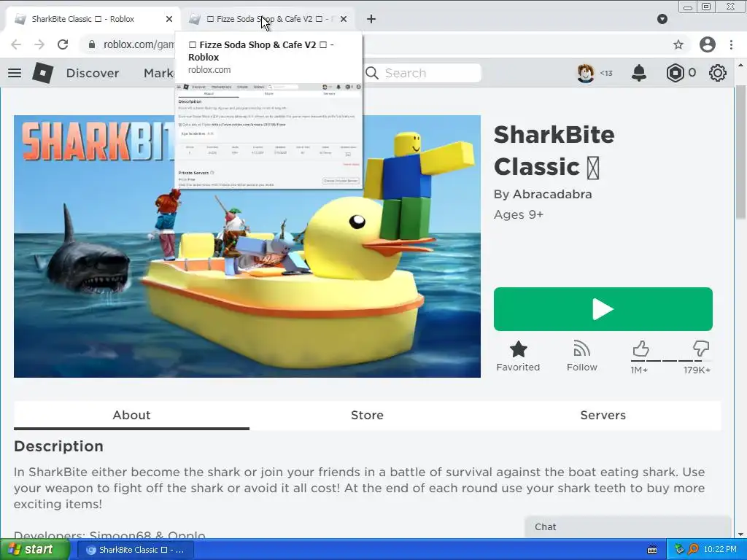The width and height of the screenshot is (747, 560).
Task: Switch to the About tab
Action: click(x=131, y=415)
